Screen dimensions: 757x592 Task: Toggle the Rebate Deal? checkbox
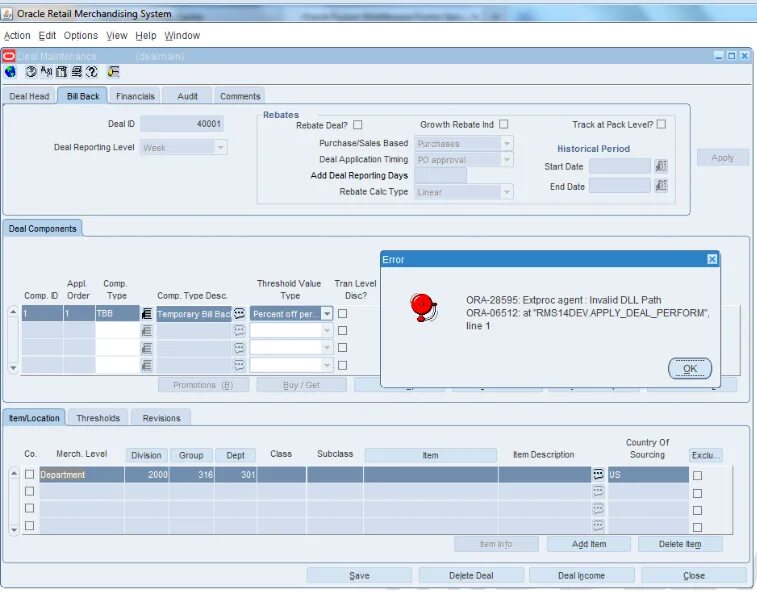(357, 125)
